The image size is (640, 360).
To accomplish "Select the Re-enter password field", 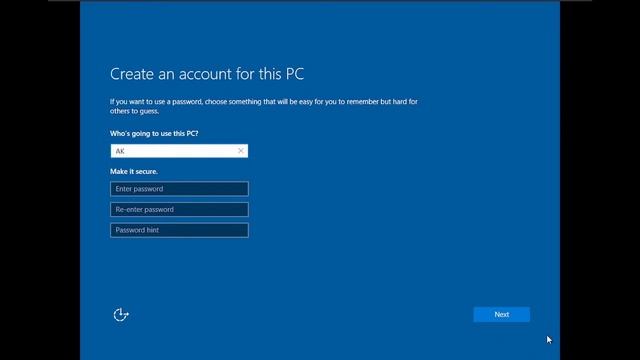I will [x=179, y=209].
